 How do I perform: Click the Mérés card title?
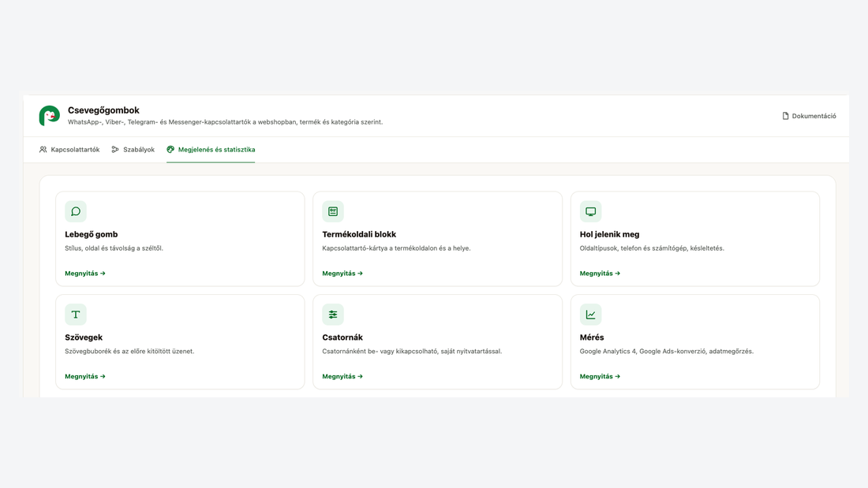point(592,337)
